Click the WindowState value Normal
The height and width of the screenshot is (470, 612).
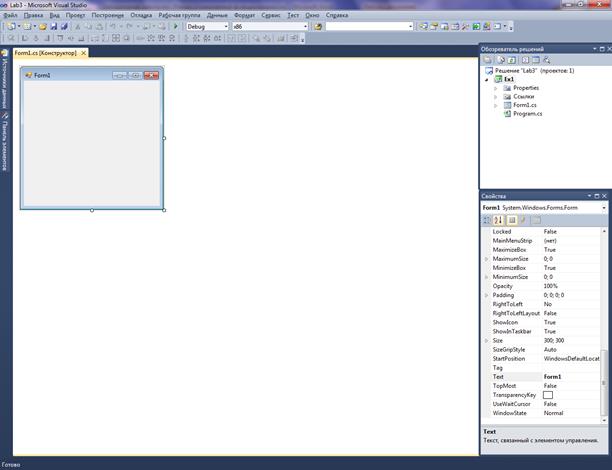click(553, 413)
